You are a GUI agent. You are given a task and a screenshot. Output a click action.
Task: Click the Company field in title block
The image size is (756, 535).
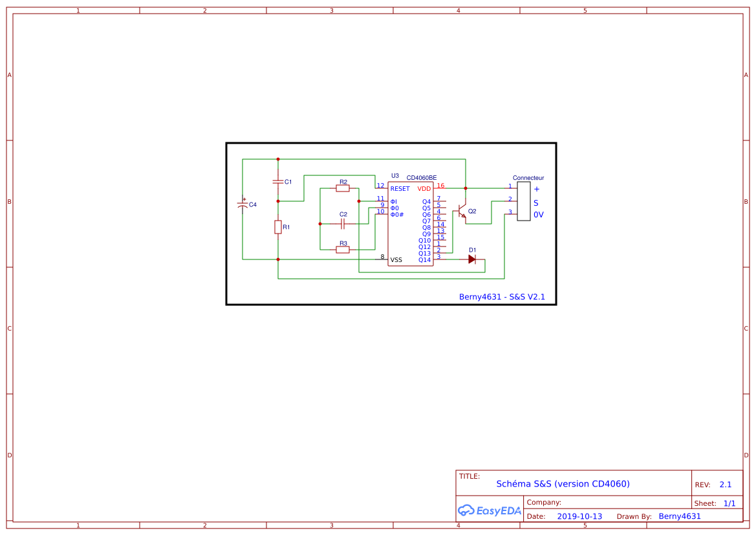tap(544, 502)
